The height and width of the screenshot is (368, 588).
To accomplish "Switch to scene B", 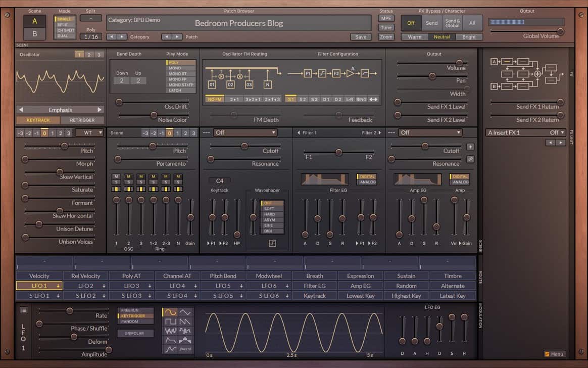I will (34, 34).
